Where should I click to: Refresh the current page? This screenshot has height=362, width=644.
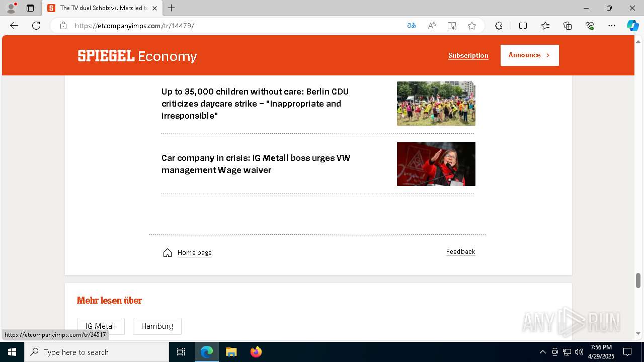coord(36,26)
